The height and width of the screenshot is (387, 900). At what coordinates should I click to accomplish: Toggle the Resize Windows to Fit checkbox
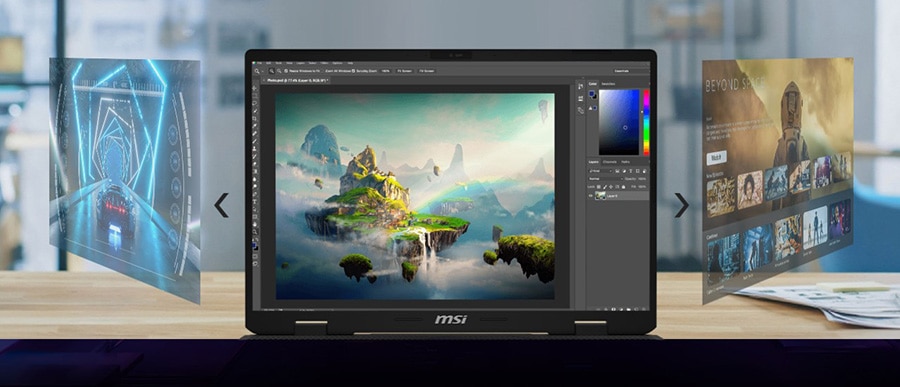pyautogui.click(x=286, y=71)
